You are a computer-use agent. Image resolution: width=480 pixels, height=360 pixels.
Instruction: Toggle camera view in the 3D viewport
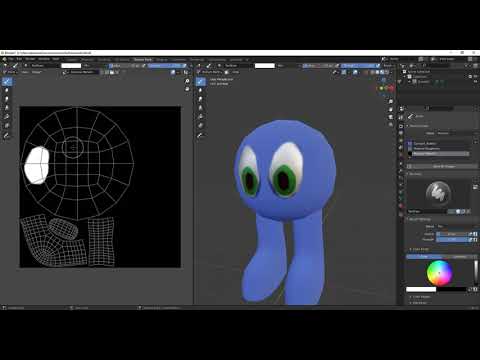391,117
